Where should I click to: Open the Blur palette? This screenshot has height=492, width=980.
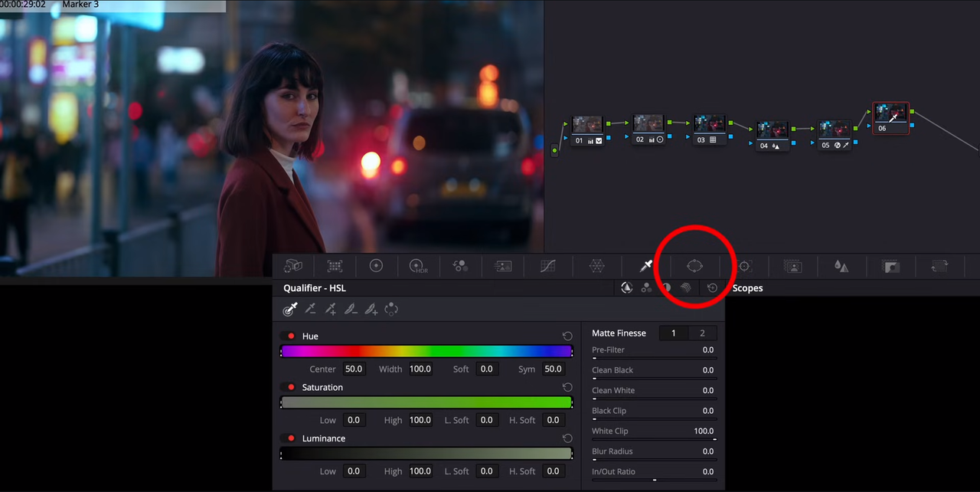(x=841, y=266)
